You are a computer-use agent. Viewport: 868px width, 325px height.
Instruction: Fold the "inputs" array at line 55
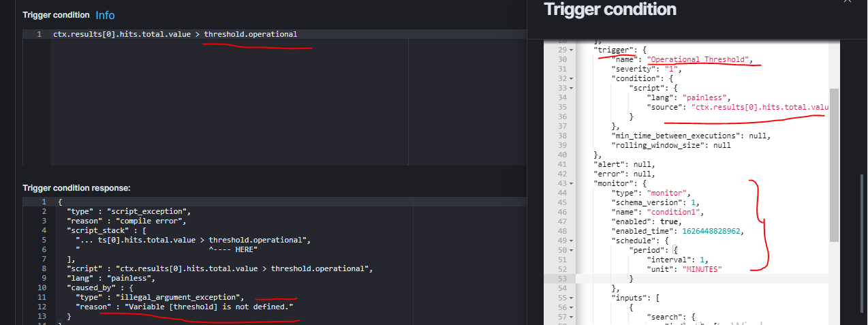(x=571, y=298)
